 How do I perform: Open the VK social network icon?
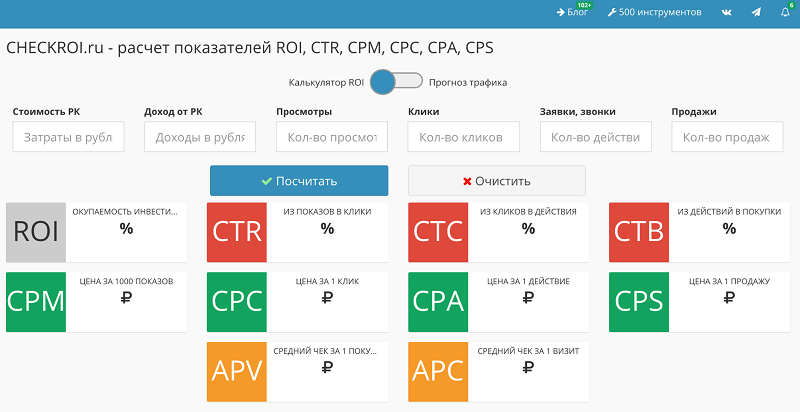(727, 12)
